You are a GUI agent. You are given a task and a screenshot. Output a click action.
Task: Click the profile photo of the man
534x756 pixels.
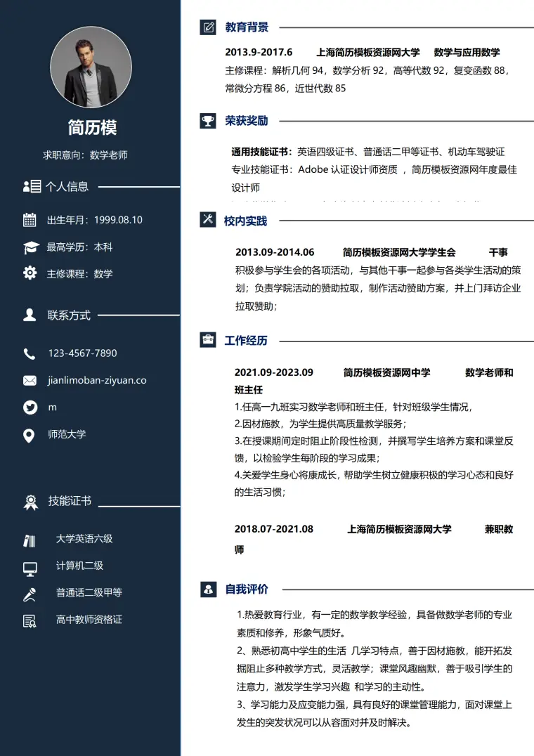coord(91,67)
